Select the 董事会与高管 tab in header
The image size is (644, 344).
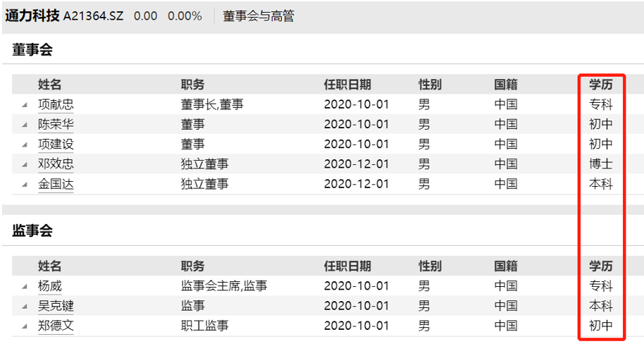(x=259, y=16)
